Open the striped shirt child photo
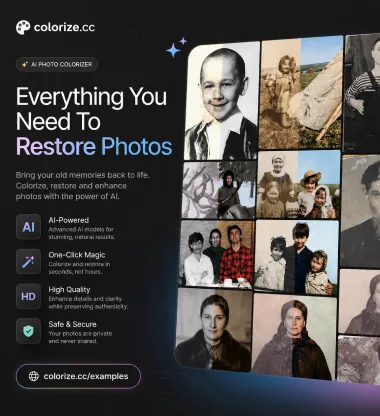 [x=362, y=93]
